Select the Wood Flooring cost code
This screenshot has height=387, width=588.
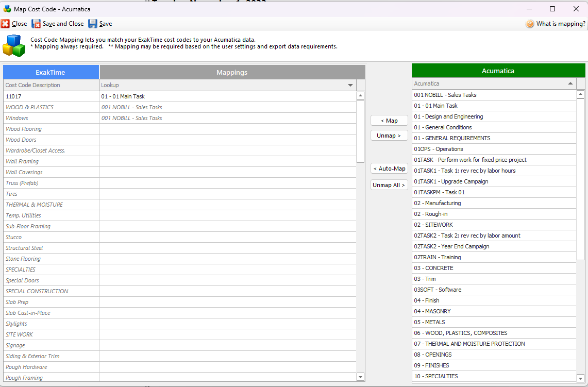pos(52,129)
